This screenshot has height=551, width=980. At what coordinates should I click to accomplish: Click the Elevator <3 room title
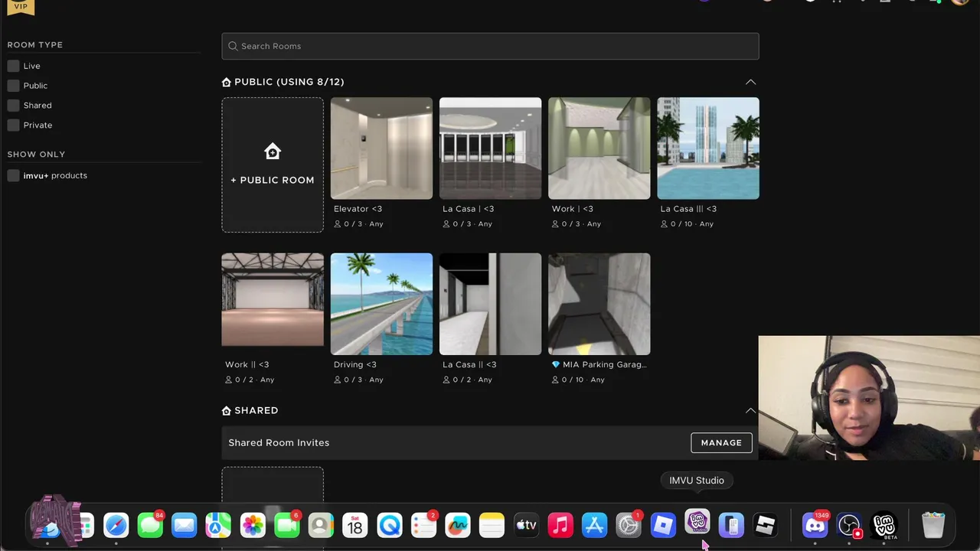click(358, 209)
